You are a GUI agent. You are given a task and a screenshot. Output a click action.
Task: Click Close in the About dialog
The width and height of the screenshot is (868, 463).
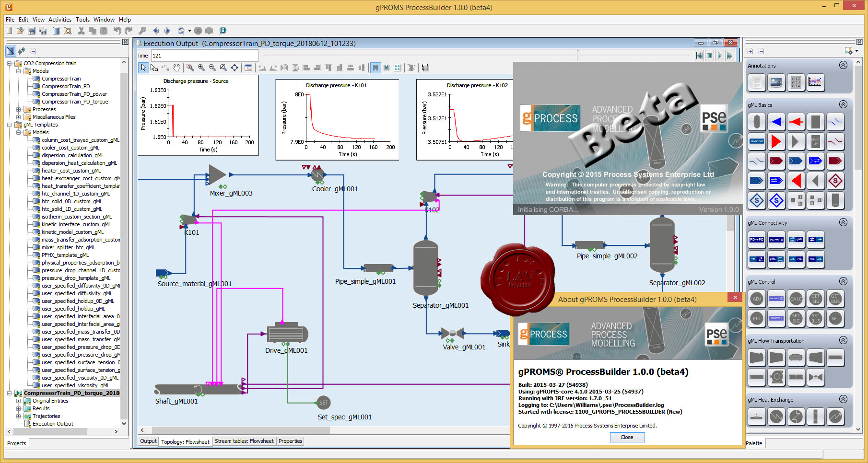click(627, 437)
